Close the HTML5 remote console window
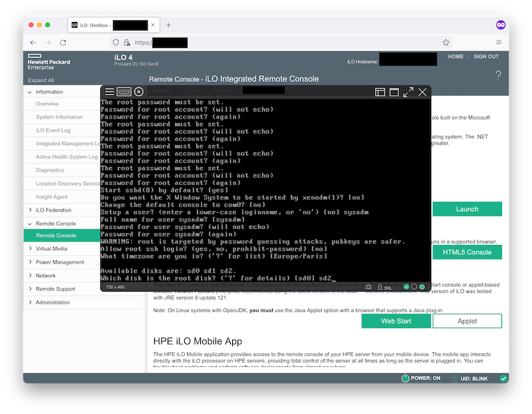The width and height of the screenshot is (532, 414). coord(422,92)
